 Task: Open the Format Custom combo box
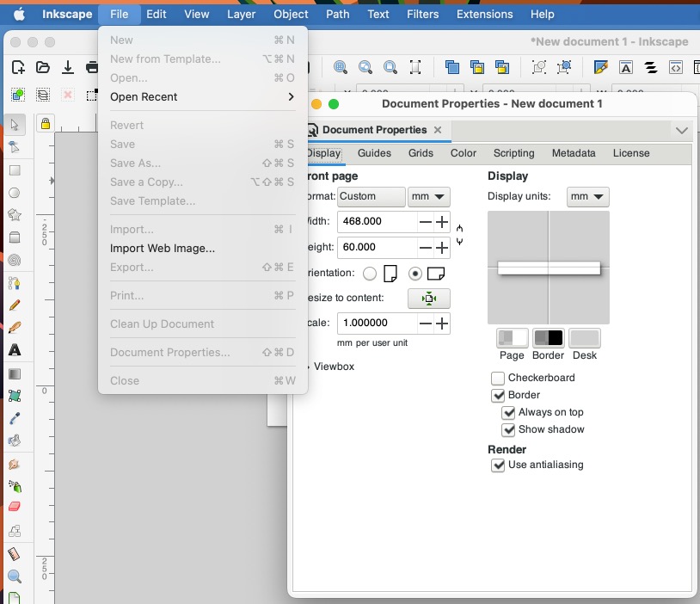[x=371, y=196]
